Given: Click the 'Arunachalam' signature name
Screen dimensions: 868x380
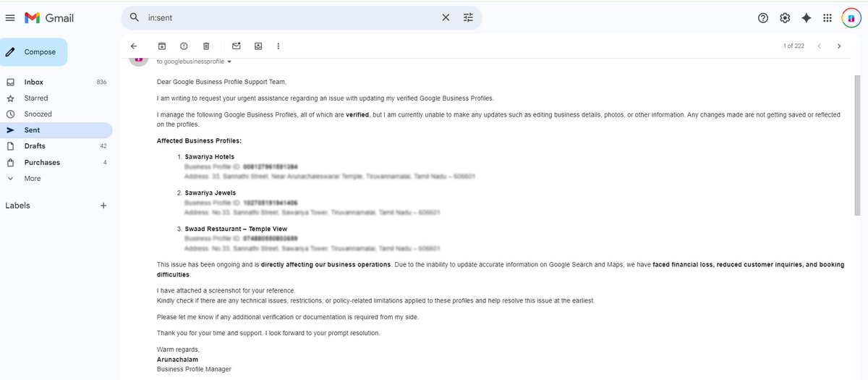Looking at the screenshot, I should [x=177, y=359].
